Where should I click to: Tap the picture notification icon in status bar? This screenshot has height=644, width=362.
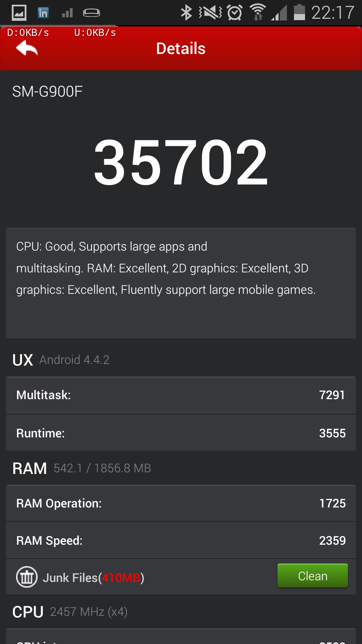click(x=19, y=13)
